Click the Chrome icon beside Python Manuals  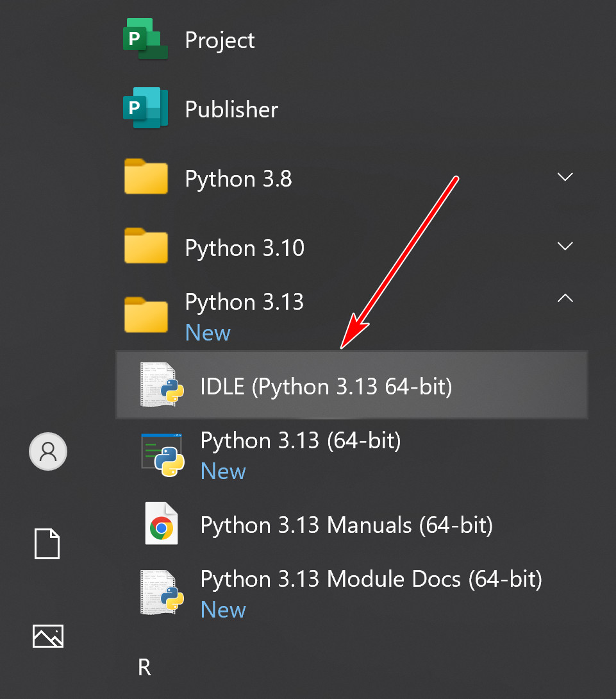tap(162, 525)
